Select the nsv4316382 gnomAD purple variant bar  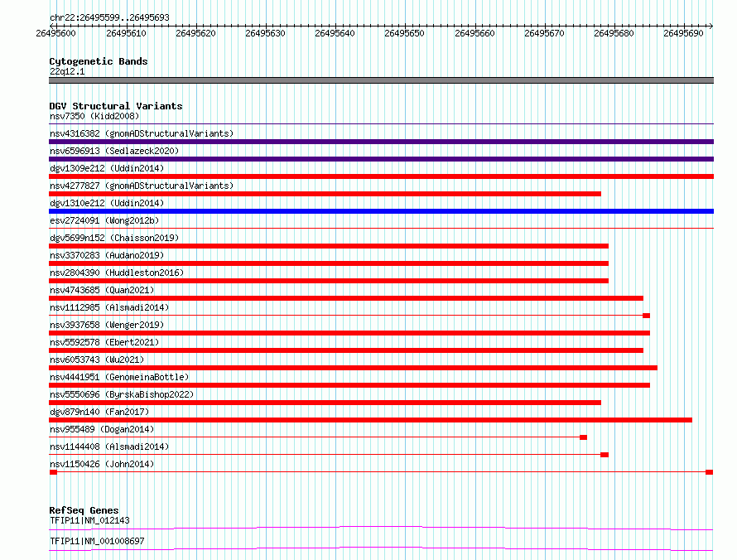point(381,142)
